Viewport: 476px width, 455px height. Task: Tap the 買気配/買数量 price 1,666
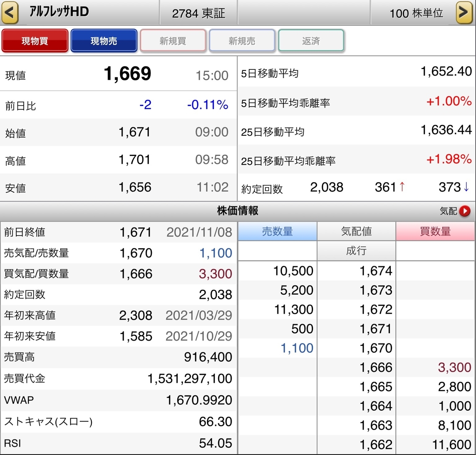click(x=136, y=274)
